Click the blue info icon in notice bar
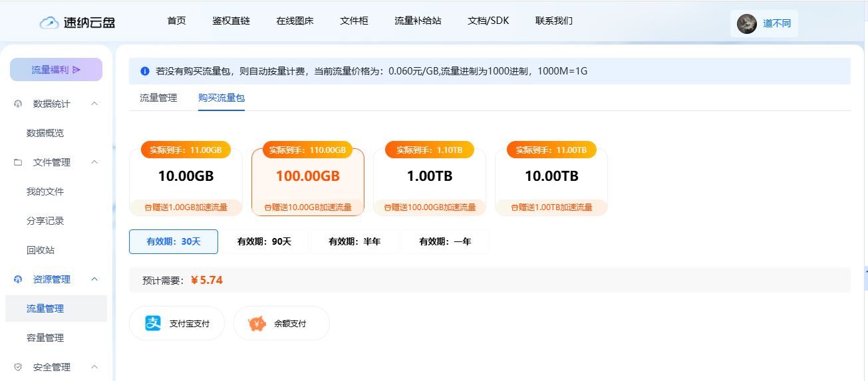The width and height of the screenshot is (868, 381). 145,71
